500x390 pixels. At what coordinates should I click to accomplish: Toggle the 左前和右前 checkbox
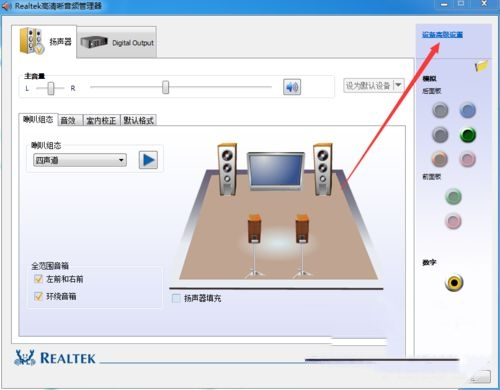pyautogui.click(x=38, y=279)
